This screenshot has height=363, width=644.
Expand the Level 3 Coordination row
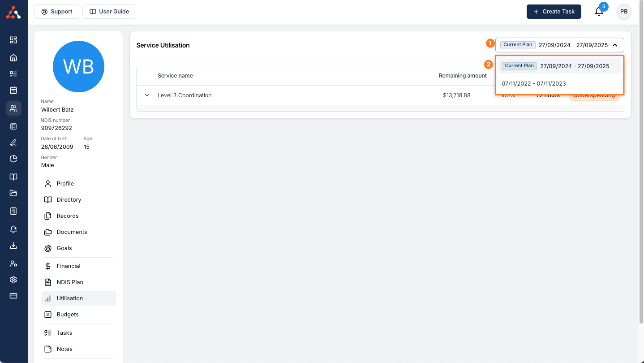pos(147,95)
